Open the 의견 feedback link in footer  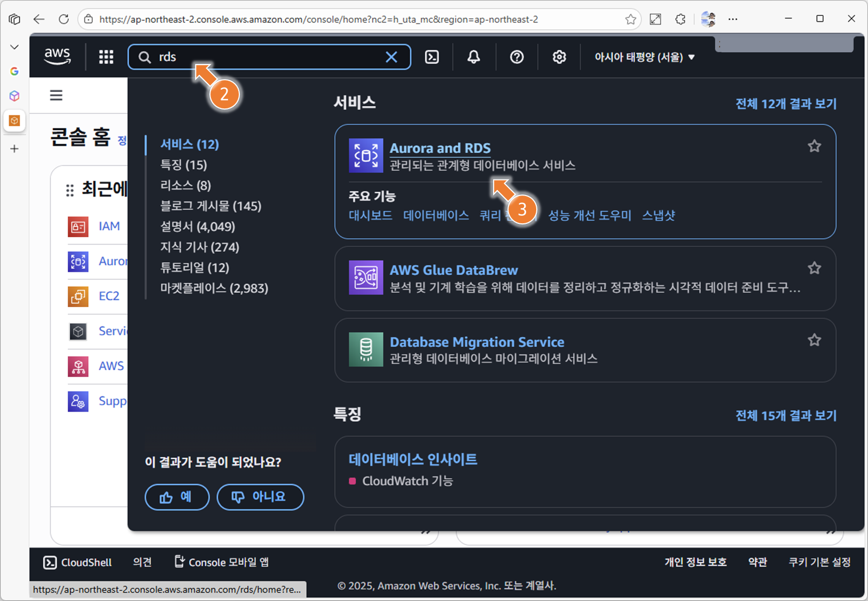(142, 562)
